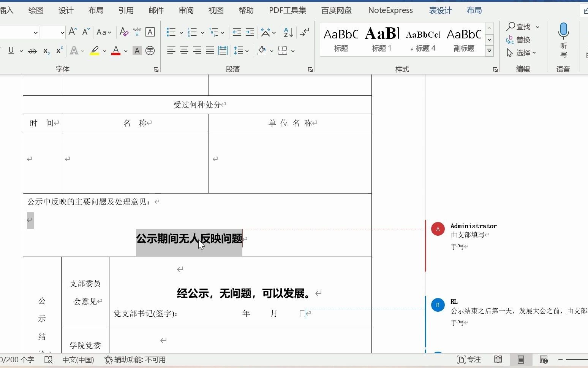Viewport: 588px width, 368px height.
Task: Center align text
Action: click(x=184, y=51)
